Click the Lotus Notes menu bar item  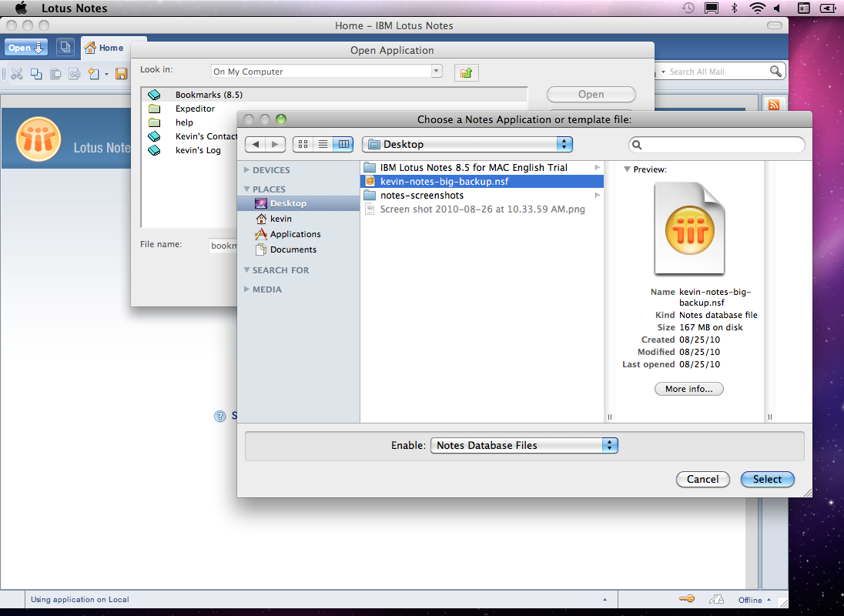(74, 8)
